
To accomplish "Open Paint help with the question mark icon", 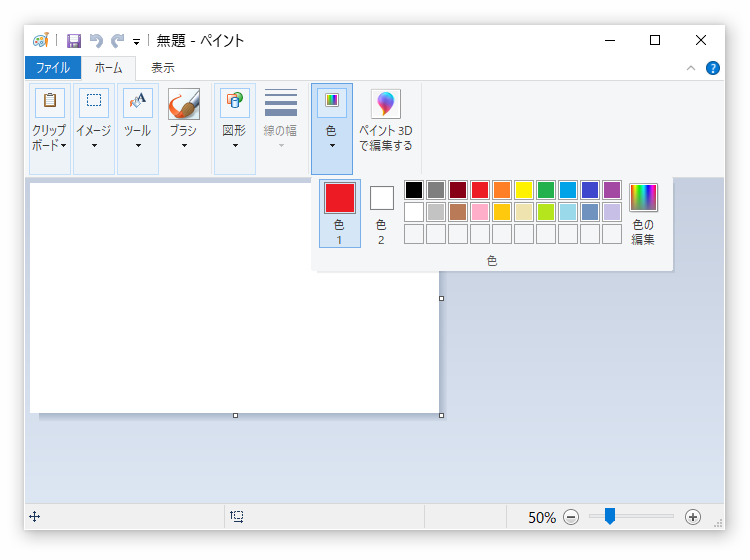I will (713, 68).
